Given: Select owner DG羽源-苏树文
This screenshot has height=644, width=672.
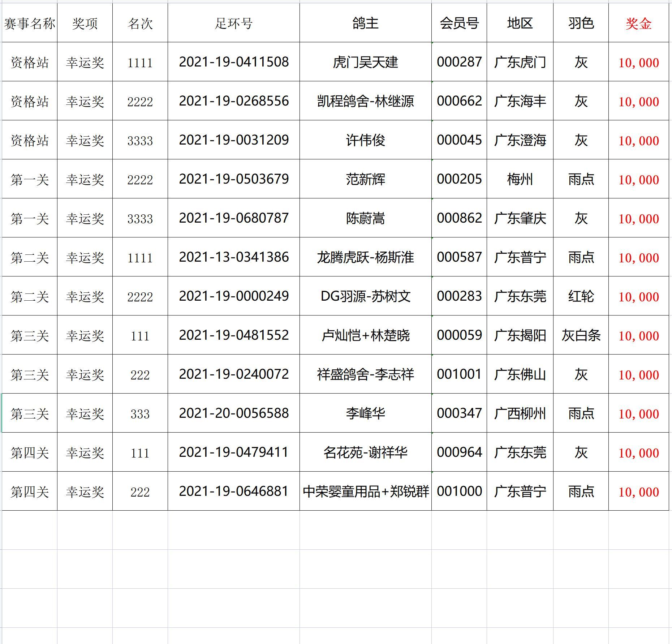Looking at the screenshot, I should (x=366, y=296).
